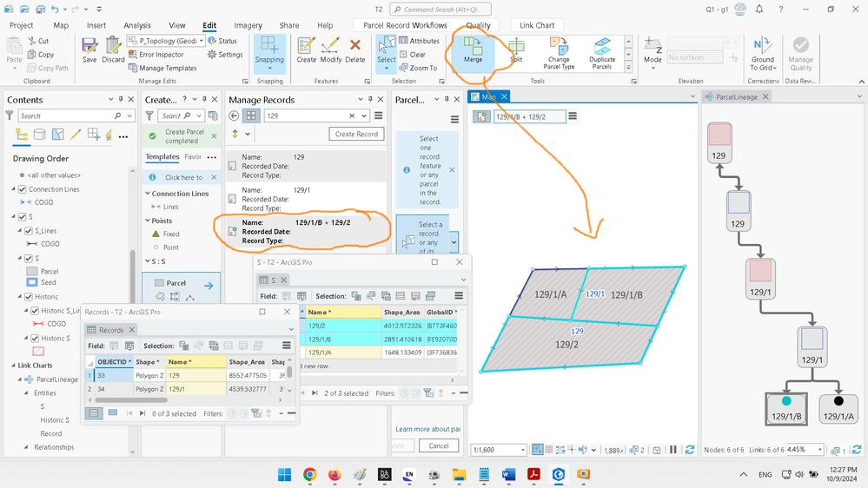
Task: Toggle the S_Lines layer checkbox
Action: [x=28, y=231]
